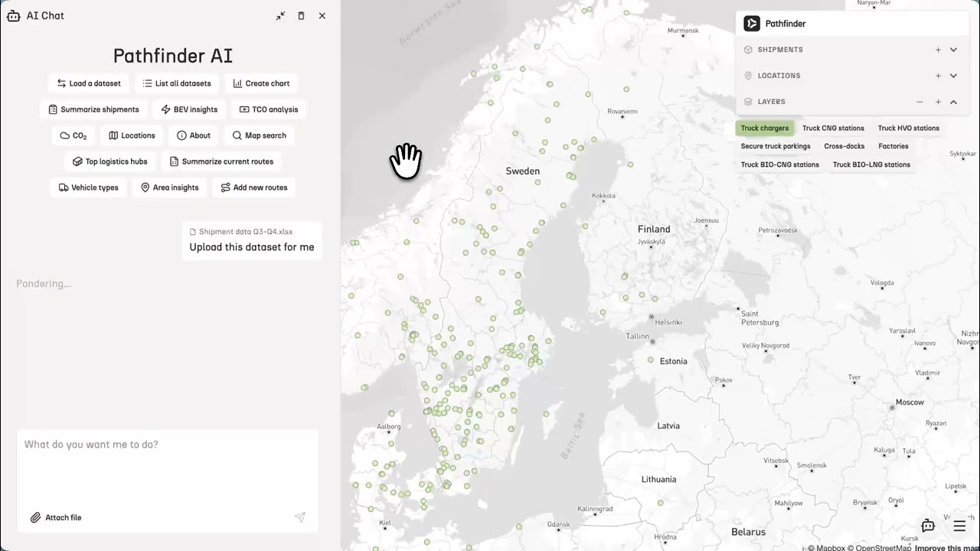Click the Attach file button
Image resolution: width=980 pixels, height=551 pixels.
56,517
